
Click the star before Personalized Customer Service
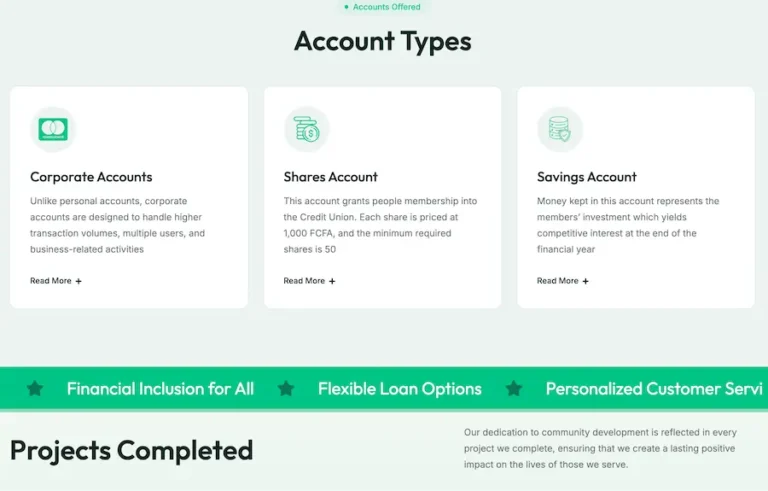[x=514, y=389]
